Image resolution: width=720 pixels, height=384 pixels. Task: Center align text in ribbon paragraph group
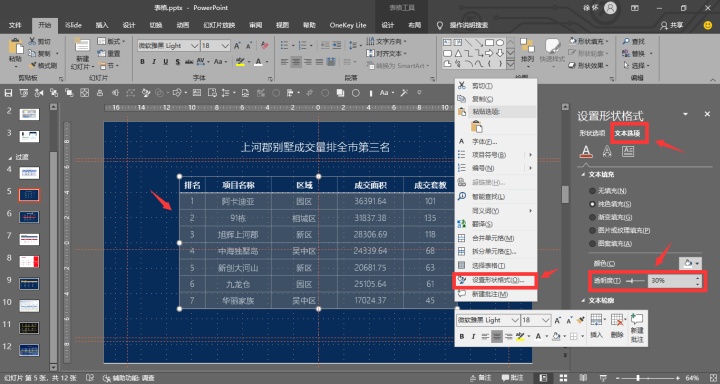click(x=296, y=62)
